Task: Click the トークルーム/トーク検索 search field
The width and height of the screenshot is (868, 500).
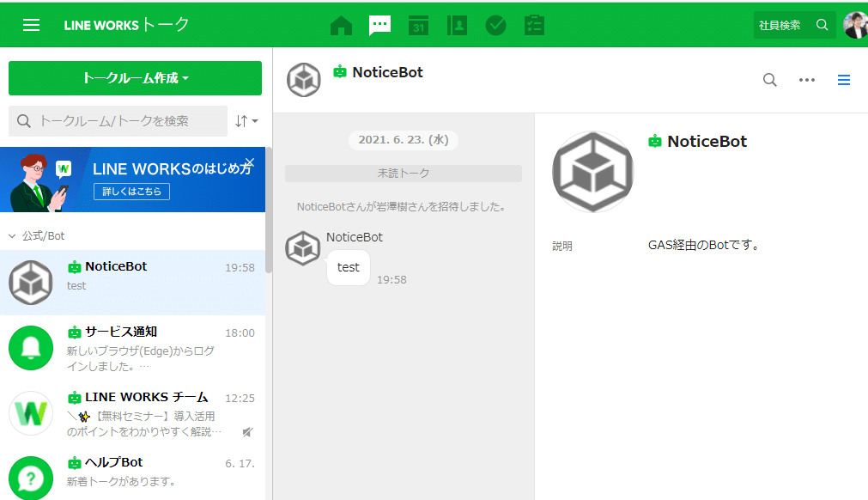Action: click(118, 120)
